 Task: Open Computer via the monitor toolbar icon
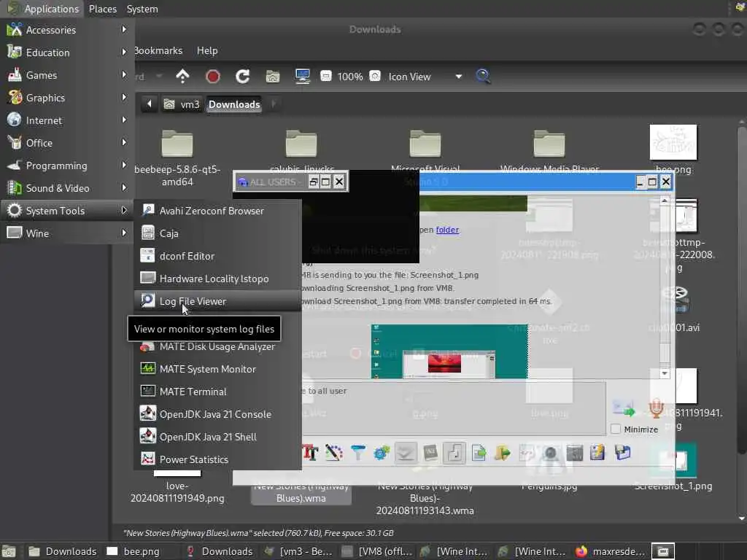click(303, 76)
